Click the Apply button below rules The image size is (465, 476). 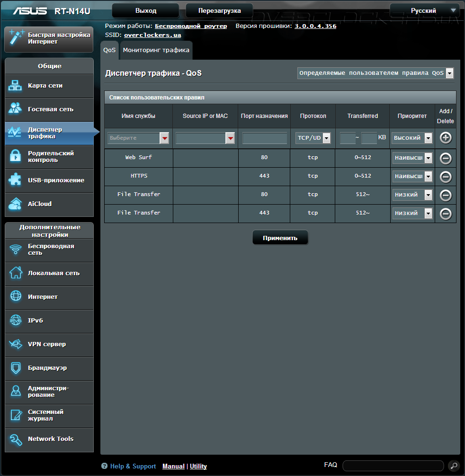point(280,238)
